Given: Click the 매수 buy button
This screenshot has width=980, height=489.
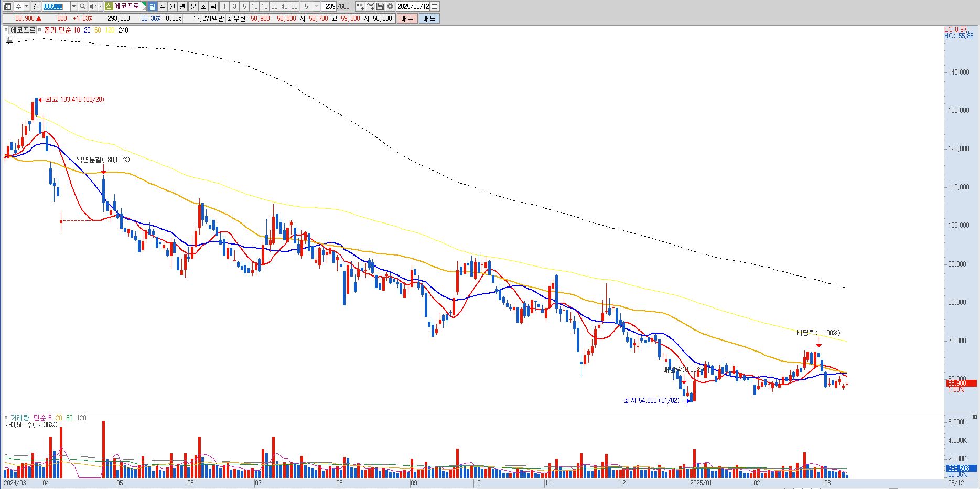Looking at the screenshot, I should [407, 18].
